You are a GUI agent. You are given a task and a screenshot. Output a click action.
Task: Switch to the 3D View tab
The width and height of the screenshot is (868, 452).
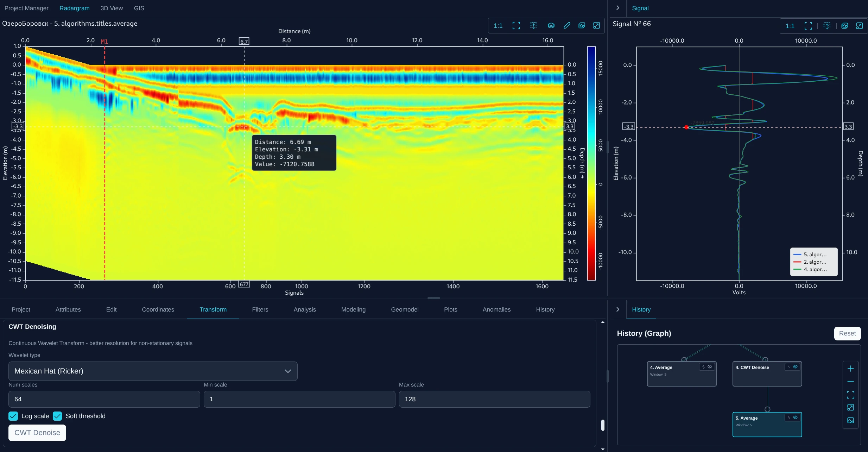[x=112, y=8]
